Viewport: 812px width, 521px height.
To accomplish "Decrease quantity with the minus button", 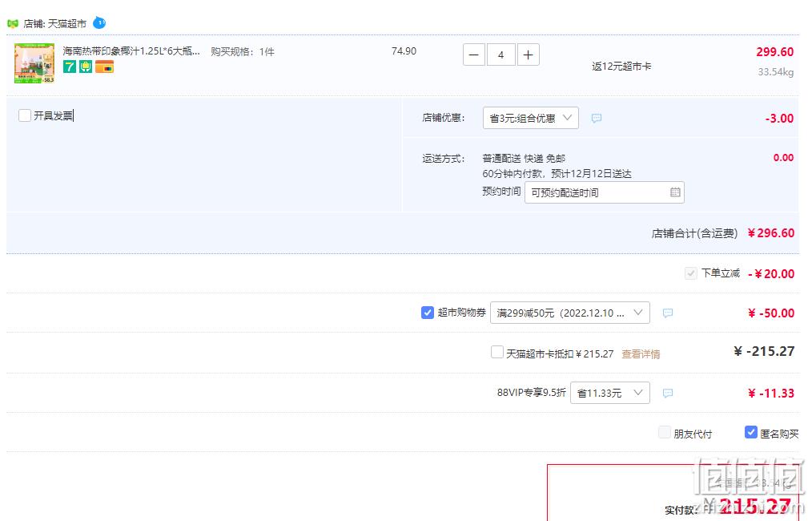I will pyautogui.click(x=474, y=55).
